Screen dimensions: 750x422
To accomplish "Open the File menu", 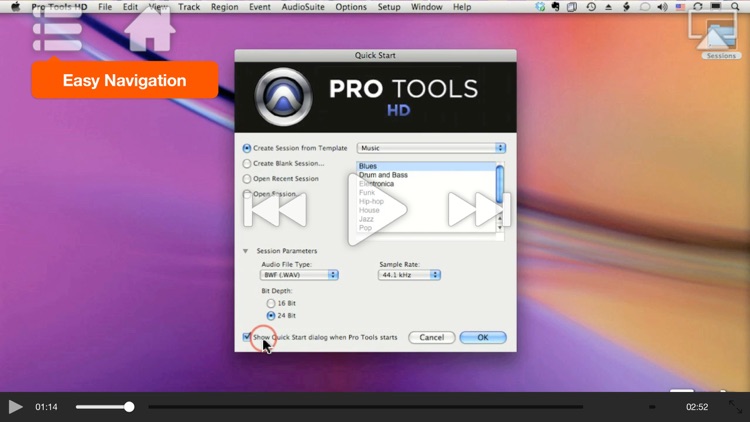I will (105, 7).
